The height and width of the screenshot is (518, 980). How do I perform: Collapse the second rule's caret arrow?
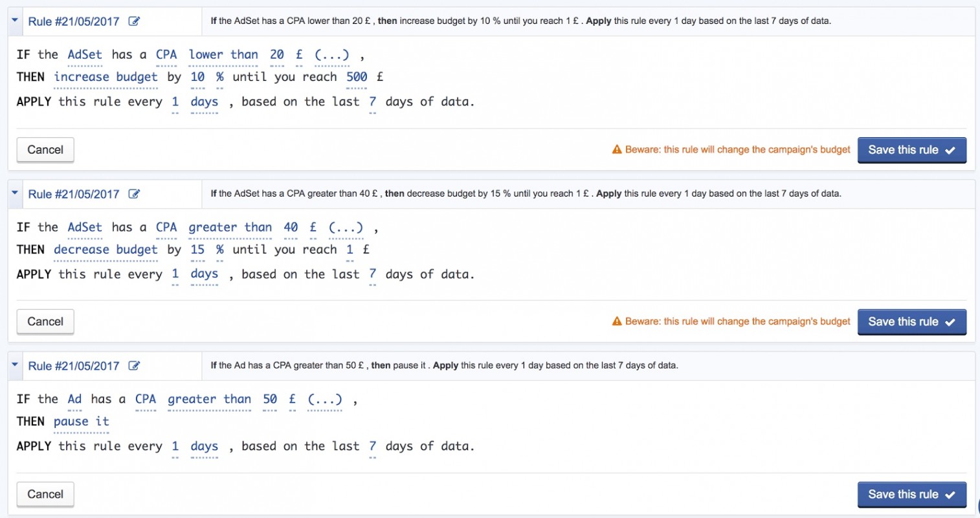click(15, 193)
